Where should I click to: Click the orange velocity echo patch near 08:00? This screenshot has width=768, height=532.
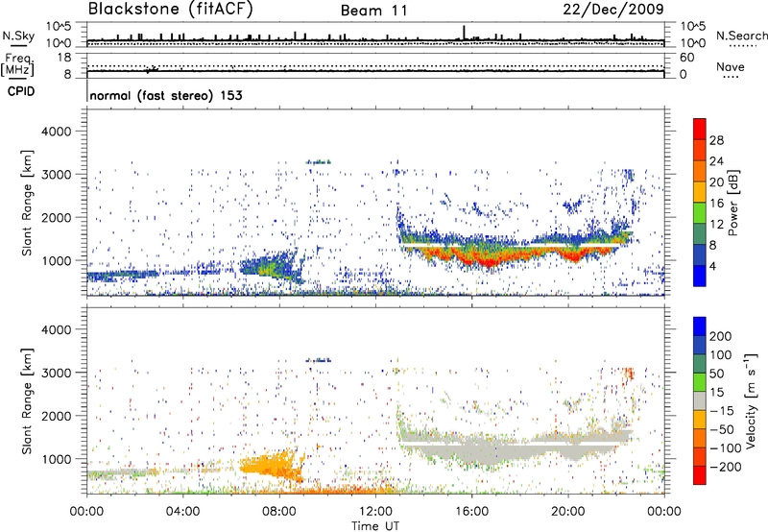[x=272, y=466]
